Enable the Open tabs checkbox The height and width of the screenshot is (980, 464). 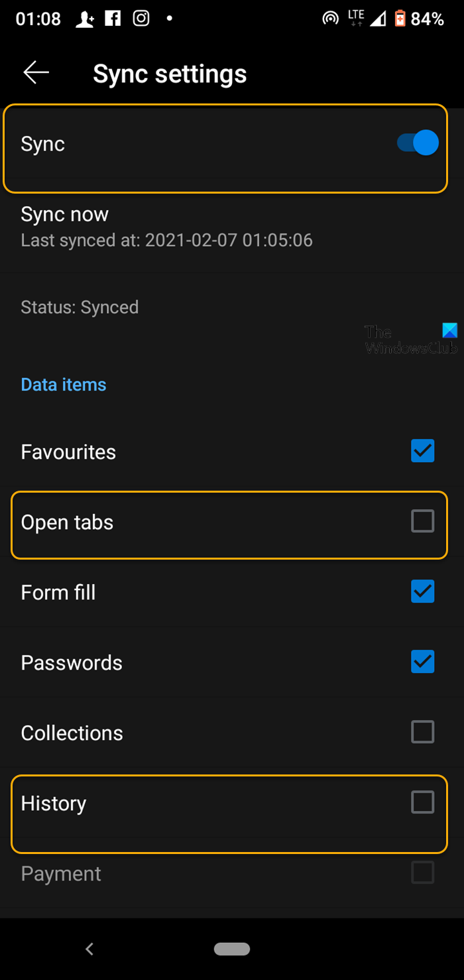click(x=422, y=522)
